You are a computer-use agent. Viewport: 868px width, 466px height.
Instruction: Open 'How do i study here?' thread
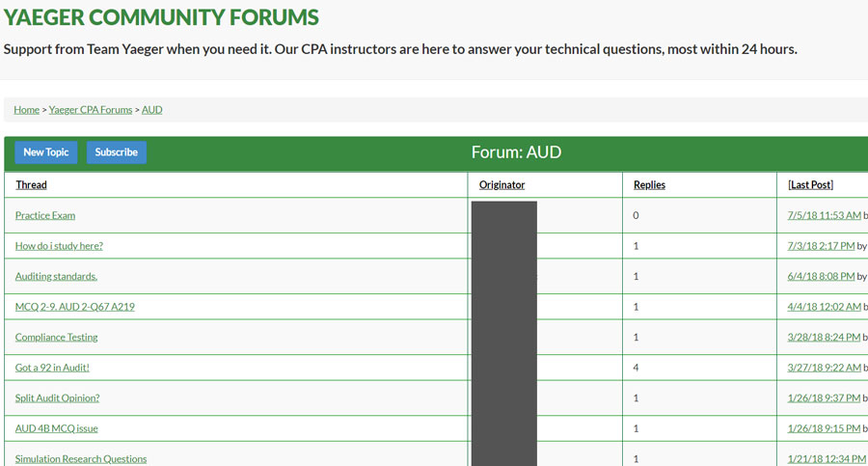coord(59,245)
